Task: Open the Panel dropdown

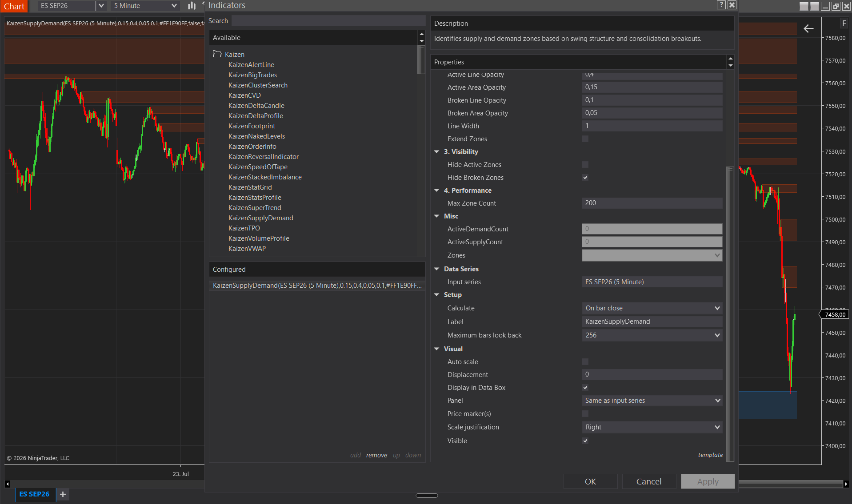Action: click(x=652, y=401)
